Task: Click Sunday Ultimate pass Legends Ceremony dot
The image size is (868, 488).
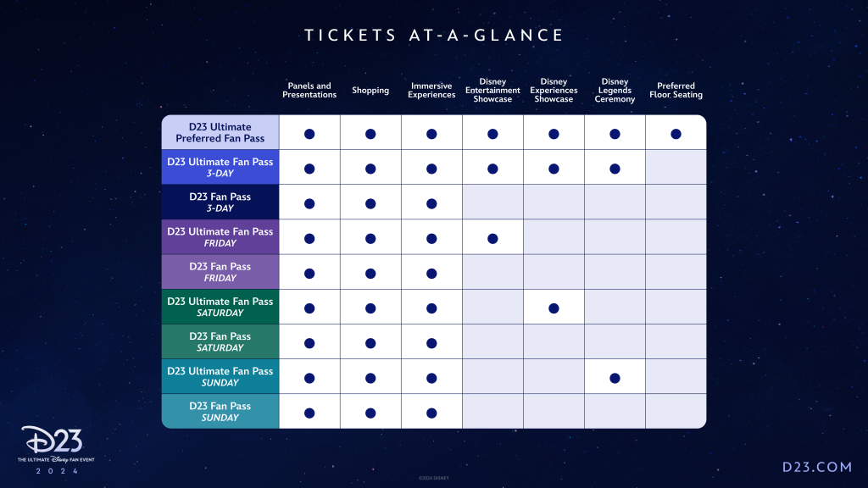Action: (x=615, y=378)
